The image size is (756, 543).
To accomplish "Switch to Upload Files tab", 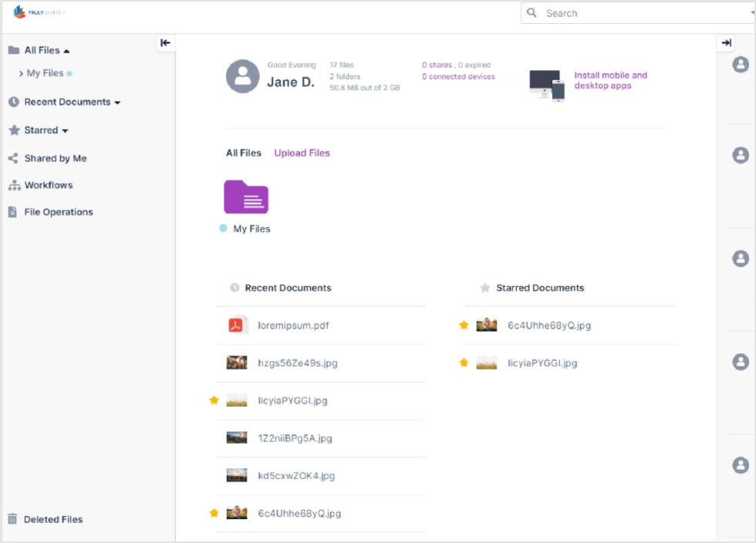I will (302, 153).
